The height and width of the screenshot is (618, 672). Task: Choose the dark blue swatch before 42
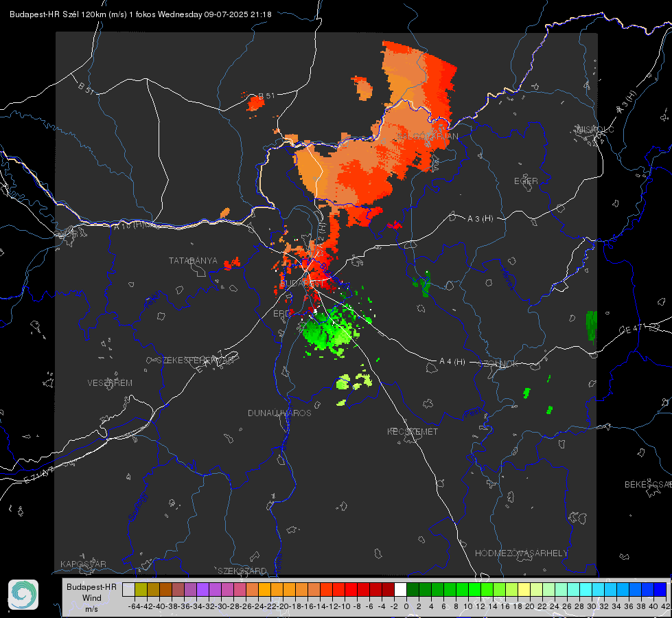pos(660,589)
